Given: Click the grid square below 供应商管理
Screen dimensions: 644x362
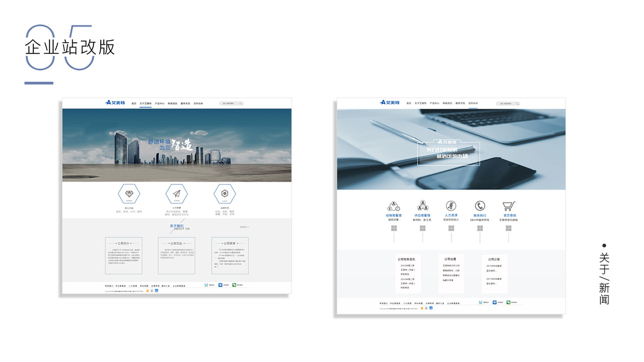Looking at the screenshot, I should click(x=422, y=228).
